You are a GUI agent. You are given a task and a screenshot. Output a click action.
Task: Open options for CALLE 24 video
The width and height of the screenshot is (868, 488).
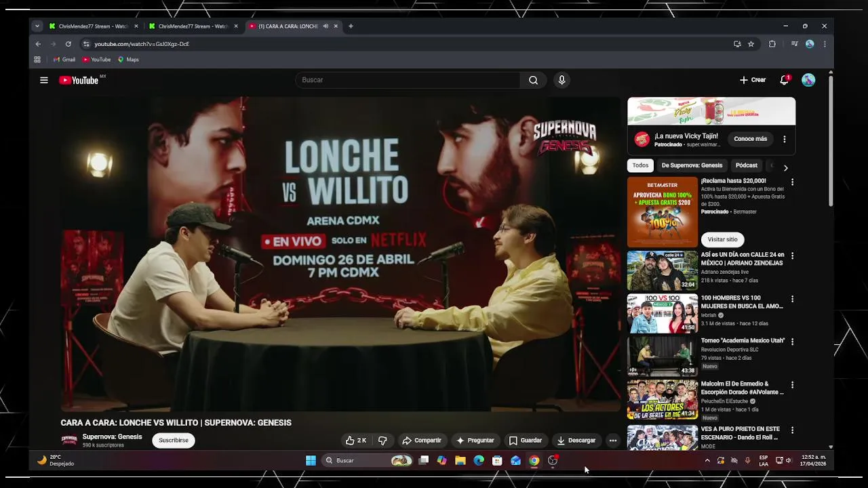792,256
